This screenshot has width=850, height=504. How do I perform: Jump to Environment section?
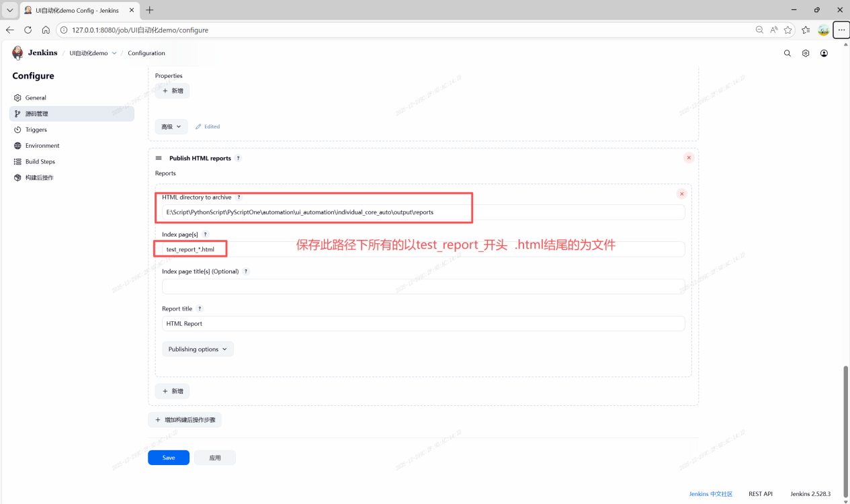tap(72, 146)
